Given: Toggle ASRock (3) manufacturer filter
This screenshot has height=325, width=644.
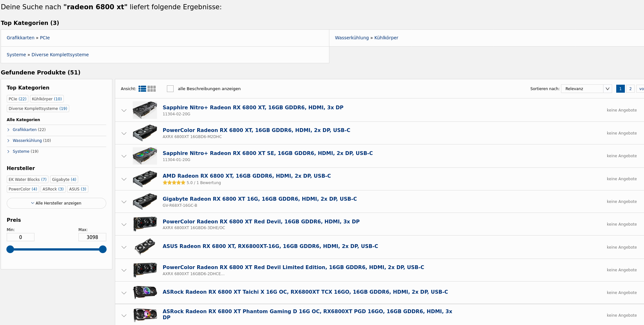Looking at the screenshot, I should 53,189.
